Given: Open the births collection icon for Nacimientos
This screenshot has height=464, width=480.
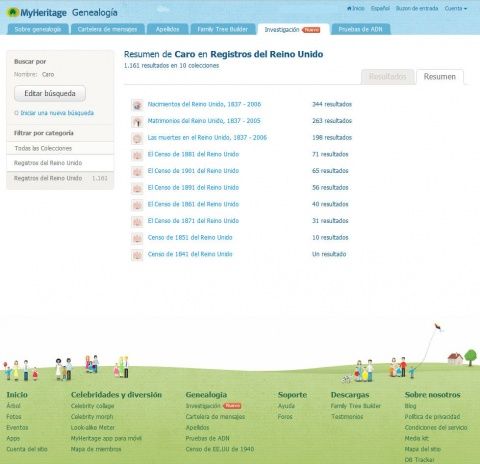Looking at the screenshot, I should pos(137,105).
